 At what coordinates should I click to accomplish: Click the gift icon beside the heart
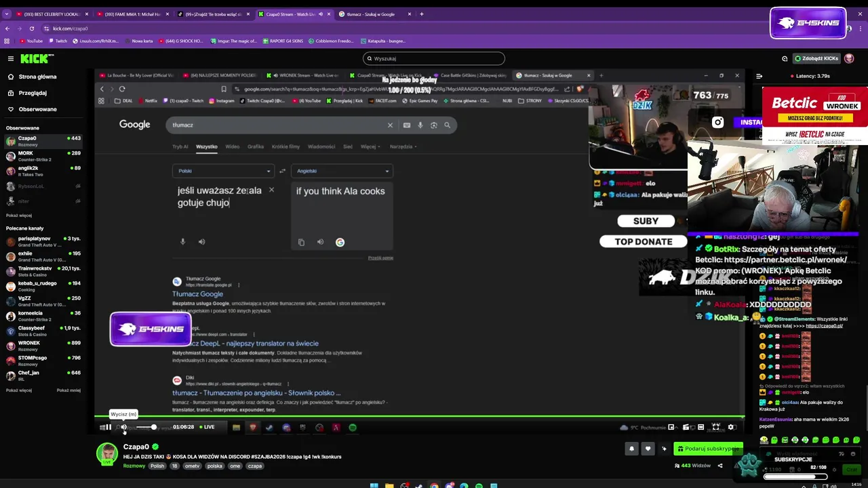pyautogui.click(x=664, y=449)
